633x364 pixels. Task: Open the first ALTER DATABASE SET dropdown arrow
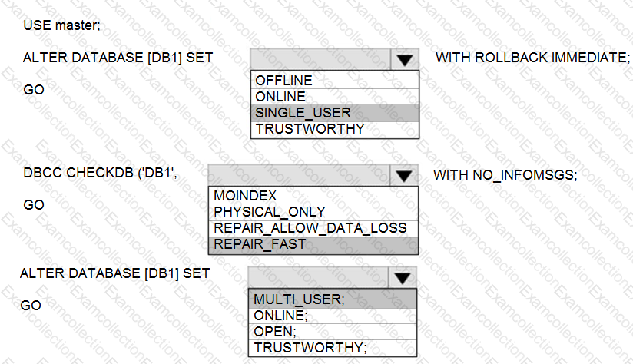tap(404, 60)
